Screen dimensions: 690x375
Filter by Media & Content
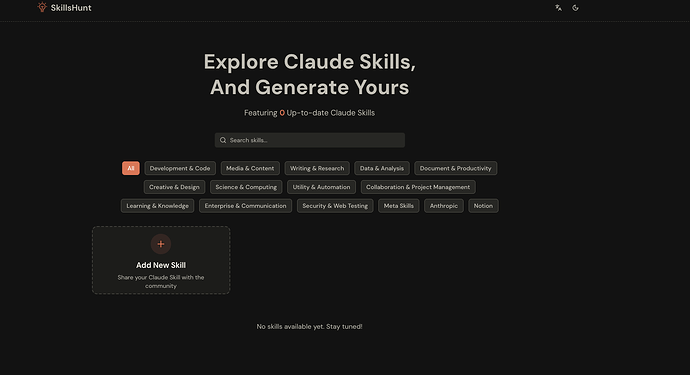tap(250, 168)
